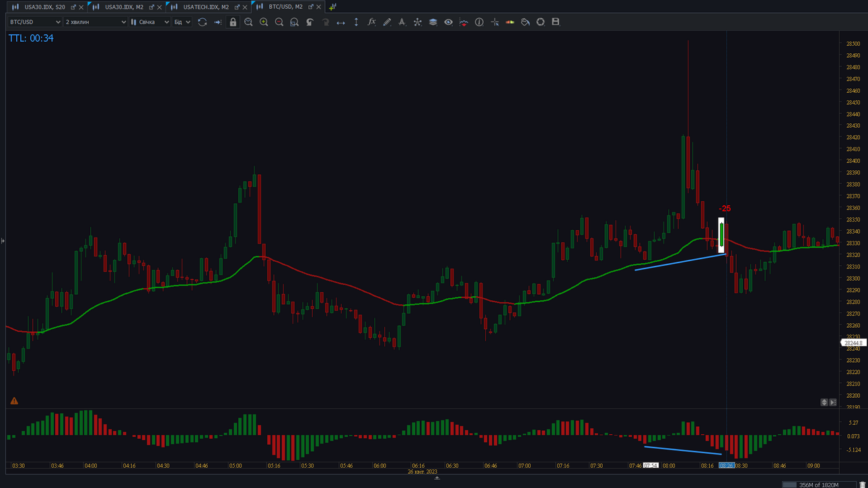This screenshot has height=488, width=868.
Task: Click the zoom to area icon
Action: [x=294, y=22]
